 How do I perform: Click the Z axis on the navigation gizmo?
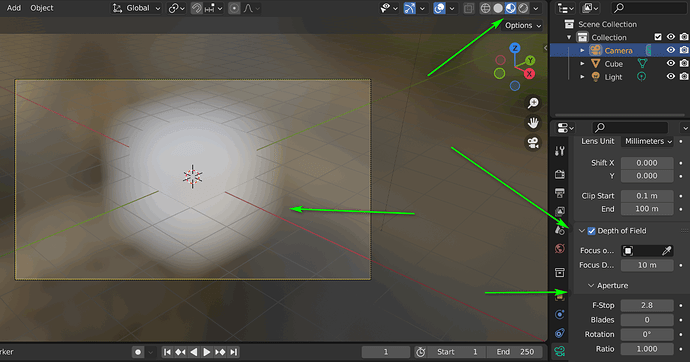pos(515,48)
